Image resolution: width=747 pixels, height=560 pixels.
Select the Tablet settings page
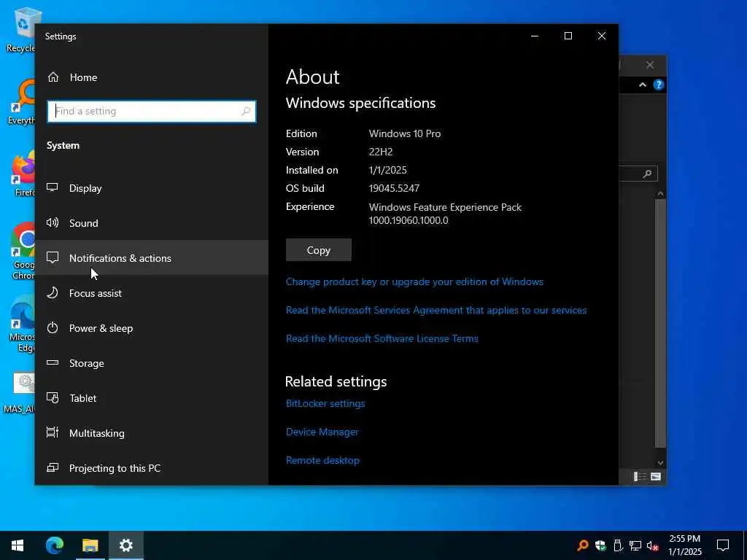tap(152, 398)
